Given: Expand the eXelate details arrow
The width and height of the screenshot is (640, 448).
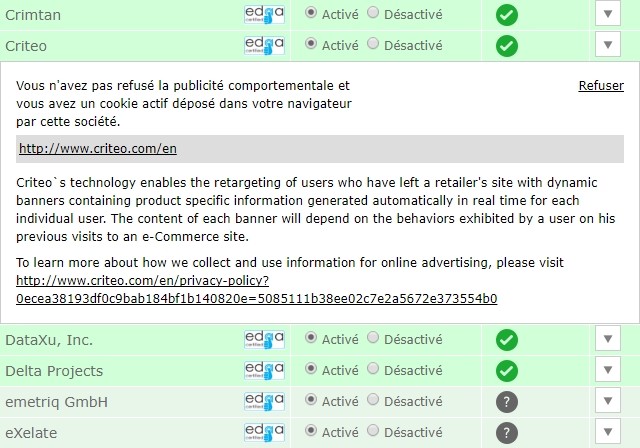Looking at the screenshot, I should pos(608,433).
